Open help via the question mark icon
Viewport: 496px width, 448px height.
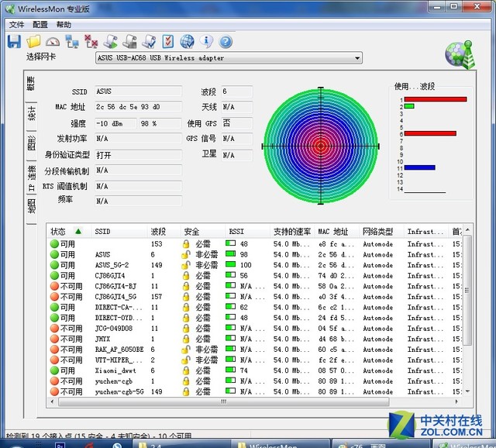pos(226,42)
